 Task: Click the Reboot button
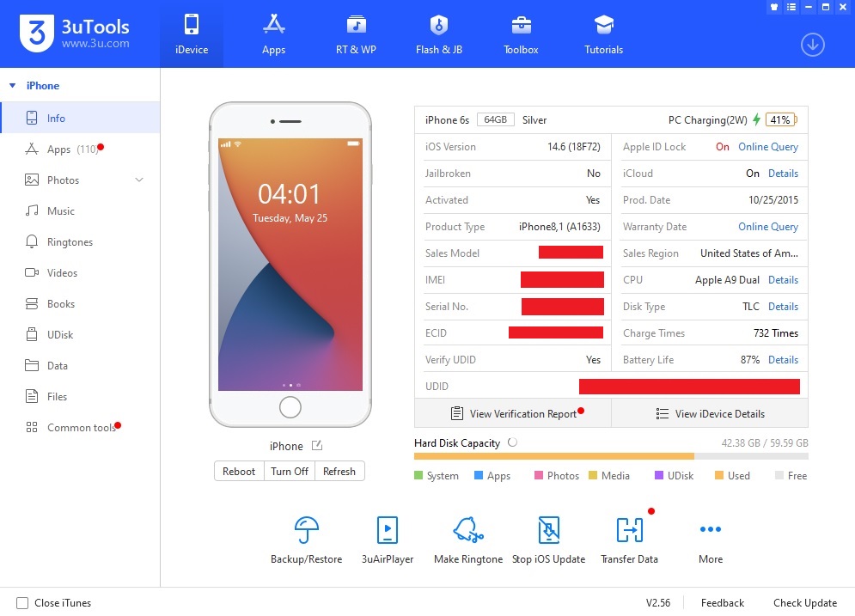tap(238, 471)
